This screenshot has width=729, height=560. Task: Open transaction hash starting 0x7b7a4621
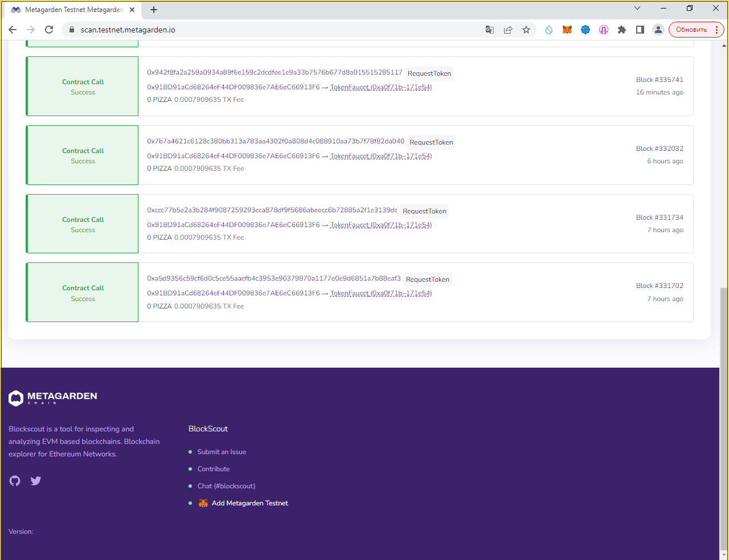tap(276, 141)
